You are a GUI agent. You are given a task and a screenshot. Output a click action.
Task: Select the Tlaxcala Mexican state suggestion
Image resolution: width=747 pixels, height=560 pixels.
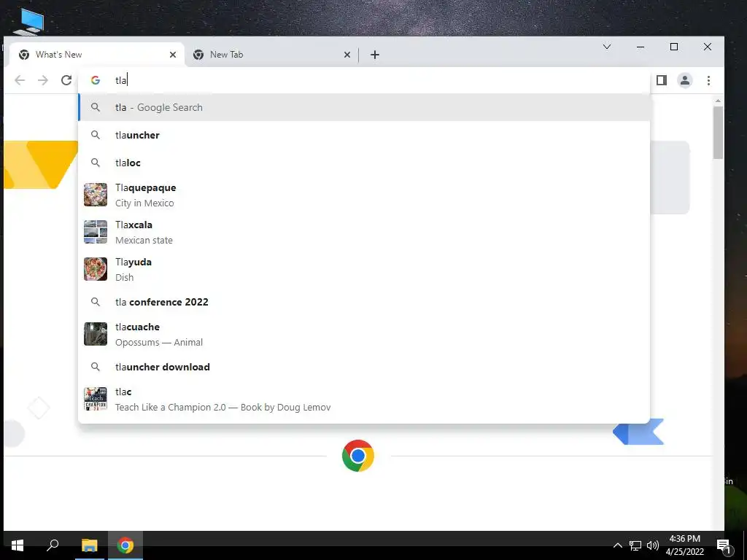point(364,233)
